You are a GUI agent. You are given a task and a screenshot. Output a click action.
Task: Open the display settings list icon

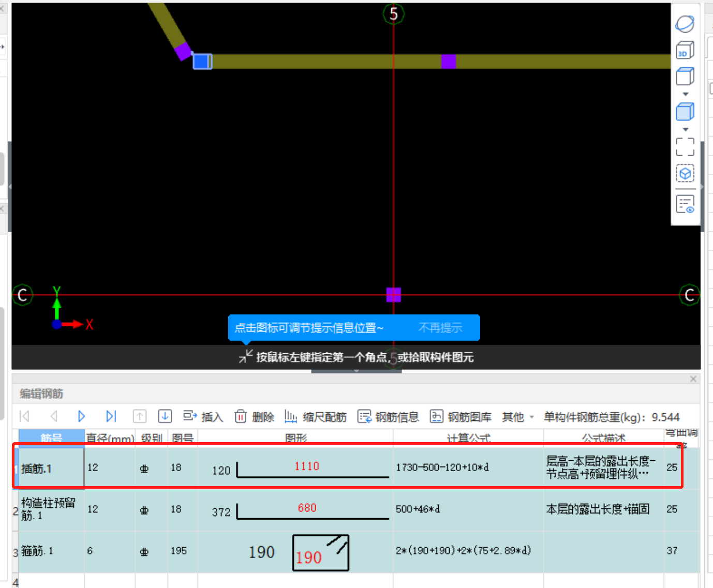[685, 204]
